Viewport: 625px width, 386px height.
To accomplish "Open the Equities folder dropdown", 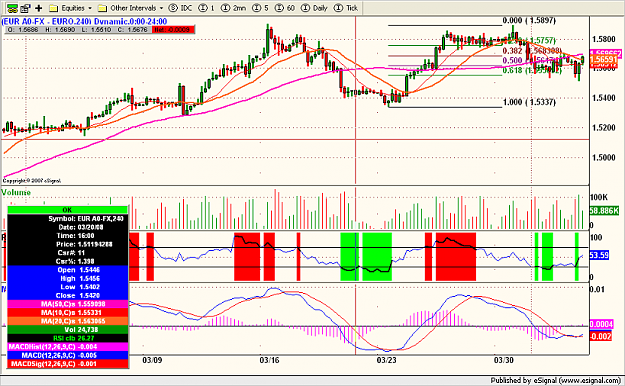I will (x=71, y=8).
